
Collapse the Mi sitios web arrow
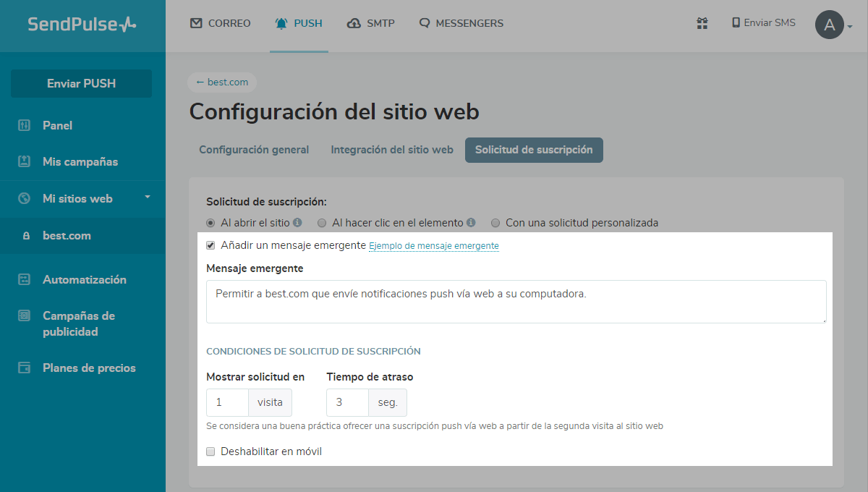point(147,197)
